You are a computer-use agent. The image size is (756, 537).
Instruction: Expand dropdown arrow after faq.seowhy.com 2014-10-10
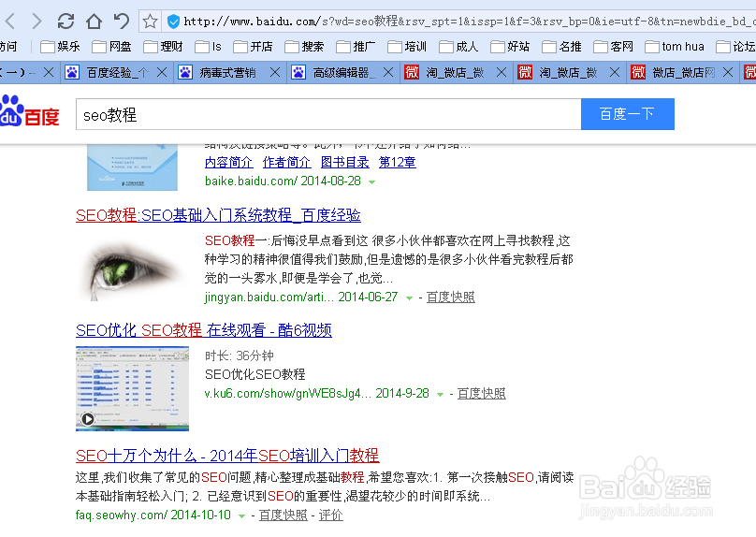point(241,515)
